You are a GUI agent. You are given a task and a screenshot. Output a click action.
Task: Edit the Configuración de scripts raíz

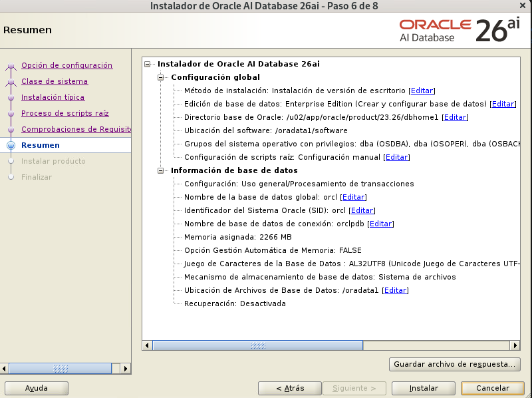[x=397, y=157]
